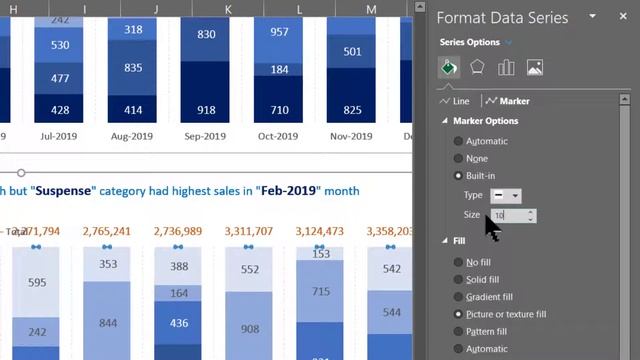The width and height of the screenshot is (640, 360).
Task: Click the 710 data label in Oct-2019
Action: 279,110
